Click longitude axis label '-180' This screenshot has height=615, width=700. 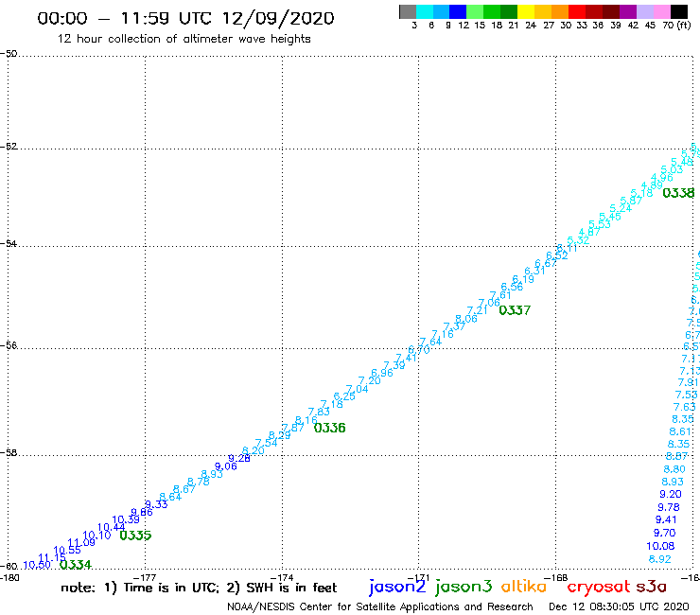pos(9,577)
